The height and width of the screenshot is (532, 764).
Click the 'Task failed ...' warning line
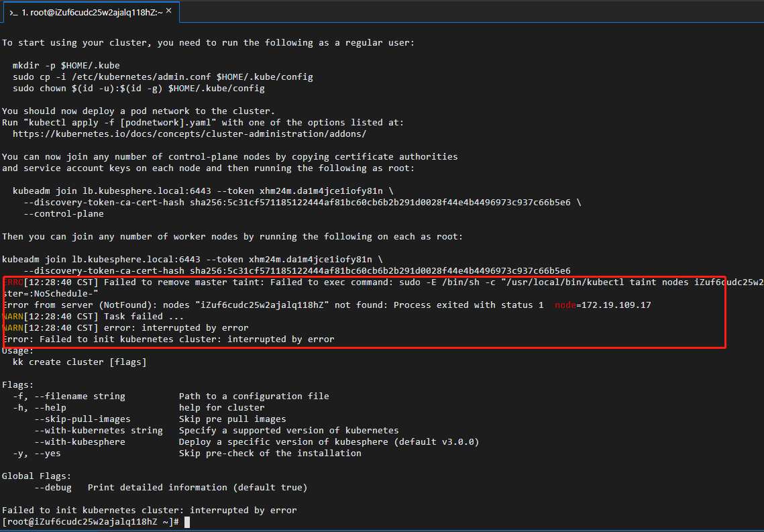93,316
